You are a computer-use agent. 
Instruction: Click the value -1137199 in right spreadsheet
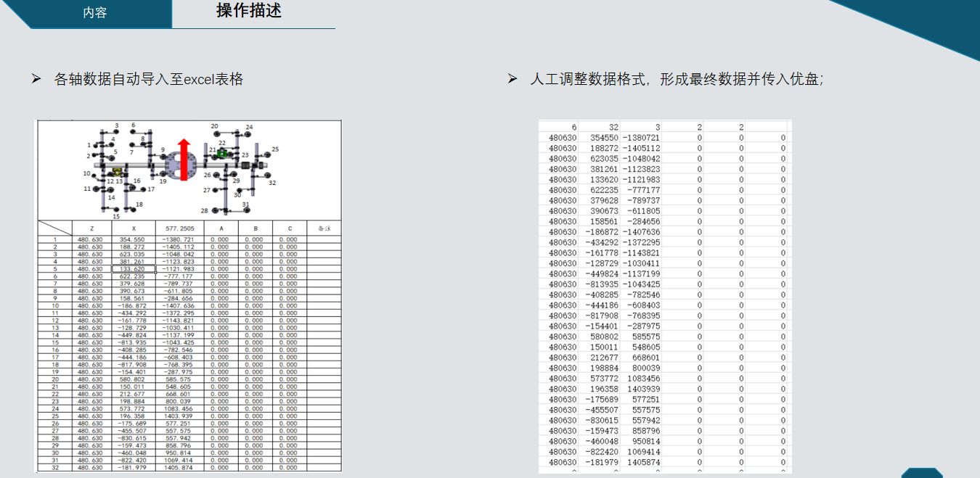click(x=641, y=273)
